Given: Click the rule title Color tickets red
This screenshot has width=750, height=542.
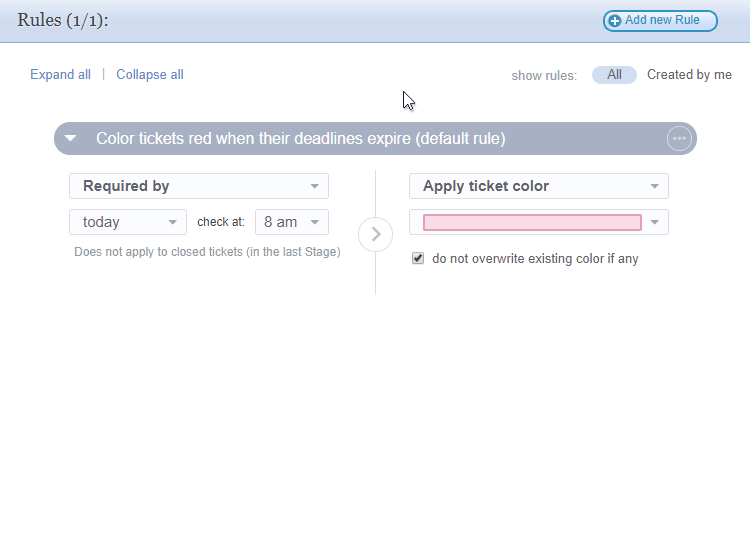Looking at the screenshot, I should point(300,139).
